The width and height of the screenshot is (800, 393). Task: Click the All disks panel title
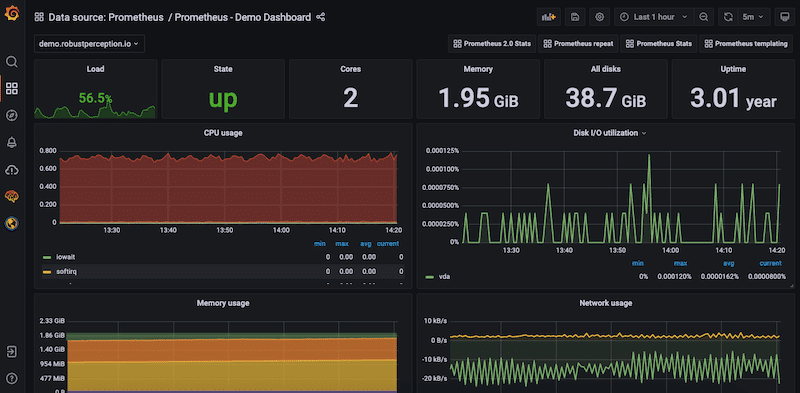606,69
